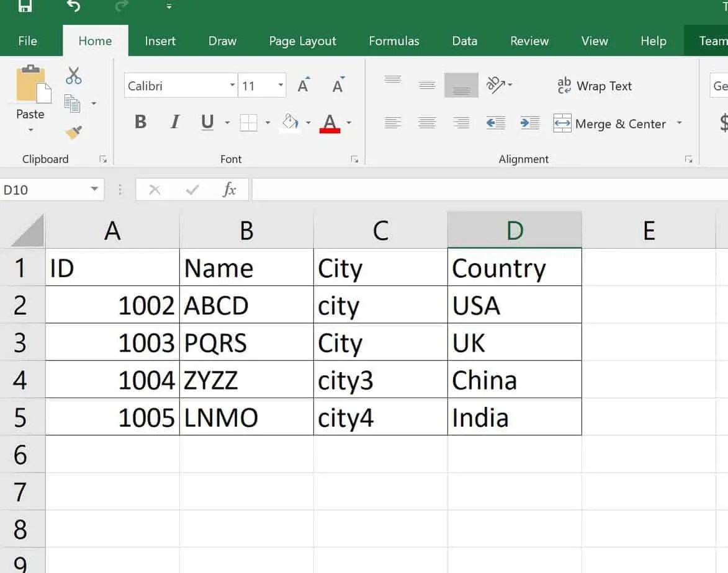Apply Fill Color paint bucket
The image size is (728, 573).
coord(290,123)
